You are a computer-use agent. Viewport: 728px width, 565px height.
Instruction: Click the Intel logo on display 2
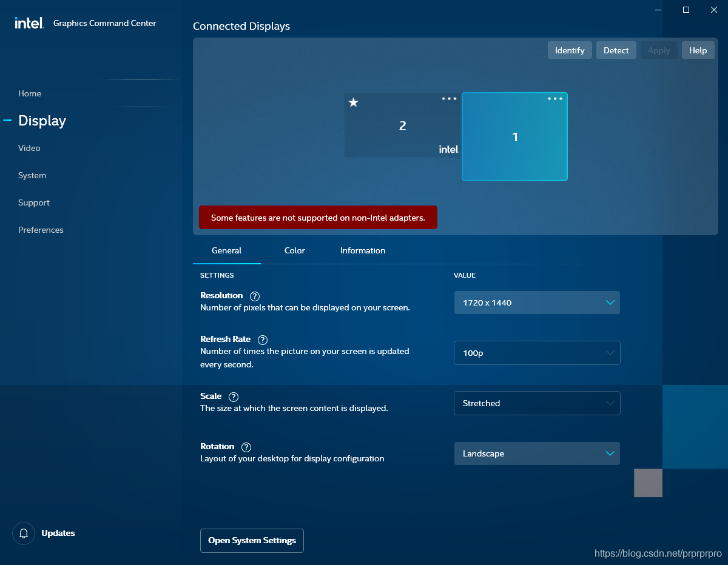[449, 149]
